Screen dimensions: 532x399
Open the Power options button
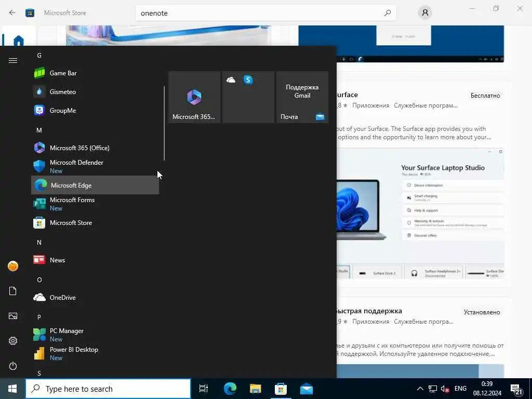click(13, 366)
